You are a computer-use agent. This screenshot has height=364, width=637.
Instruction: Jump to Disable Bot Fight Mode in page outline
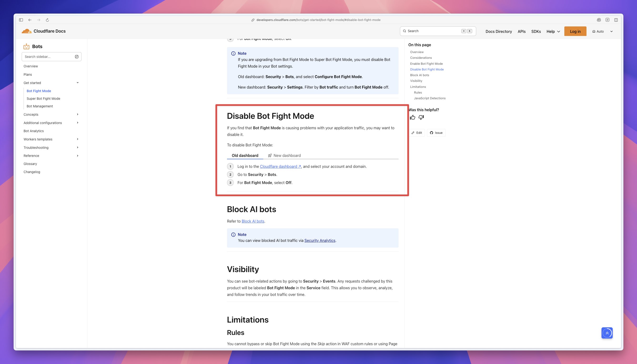point(427,70)
